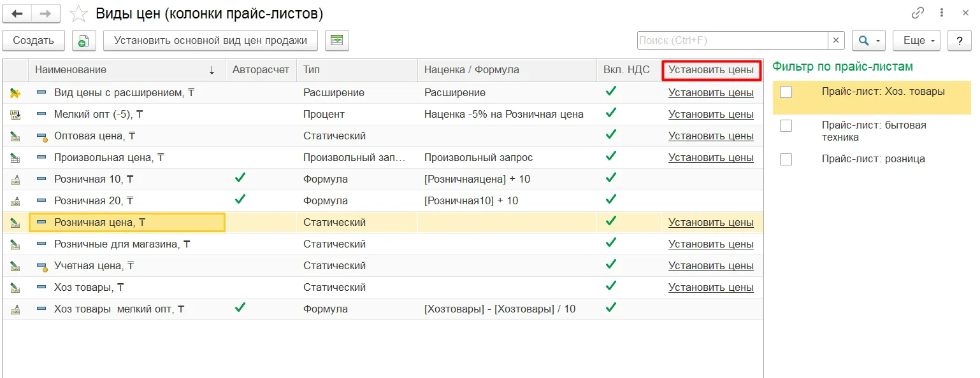Image resolution: width=980 pixels, height=378 pixels.
Task: Click the Произвольный запрос formula cell
Action: click(479, 158)
